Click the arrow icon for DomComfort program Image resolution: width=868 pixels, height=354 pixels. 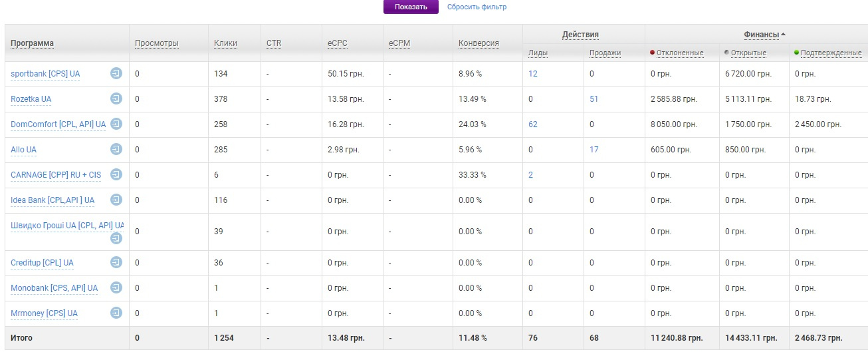(x=116, y=124)
